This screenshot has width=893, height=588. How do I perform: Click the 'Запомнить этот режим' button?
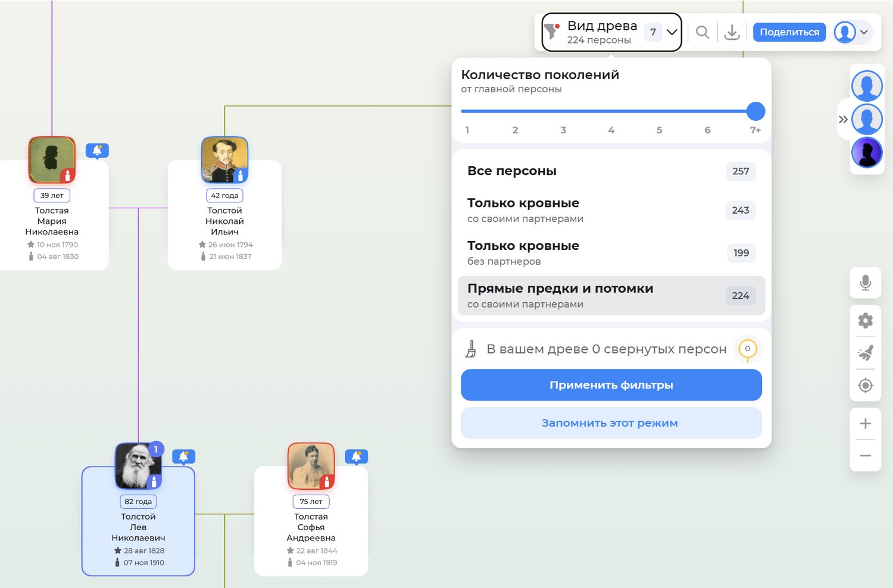coord(611,423)
